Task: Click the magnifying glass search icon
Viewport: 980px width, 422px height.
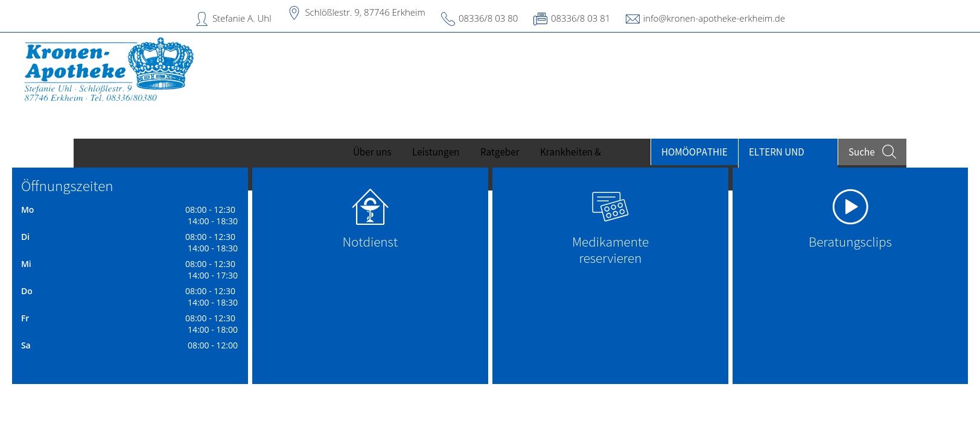Action: click(889, 152)
